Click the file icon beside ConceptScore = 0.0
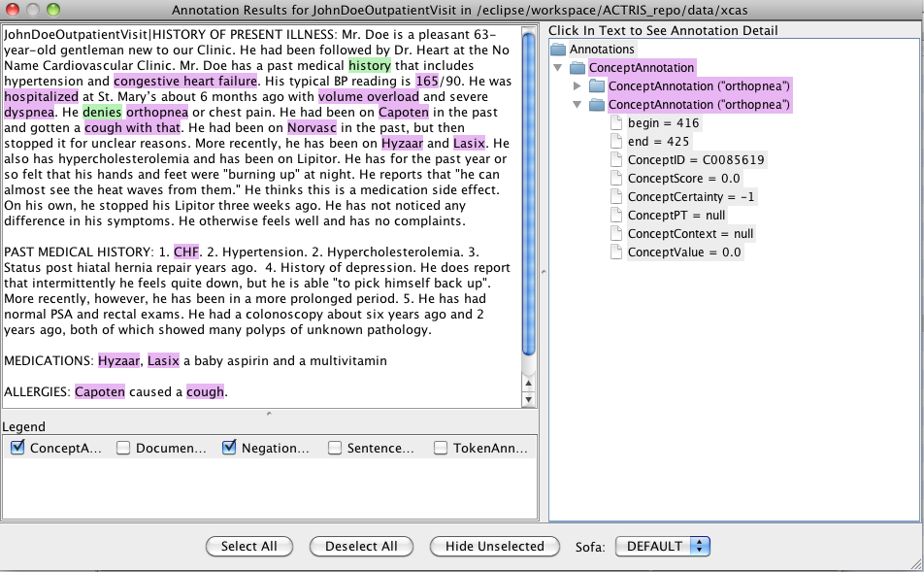Image resolution: width=924 pixels, height=572 pixels. click(x=616, y=178)
